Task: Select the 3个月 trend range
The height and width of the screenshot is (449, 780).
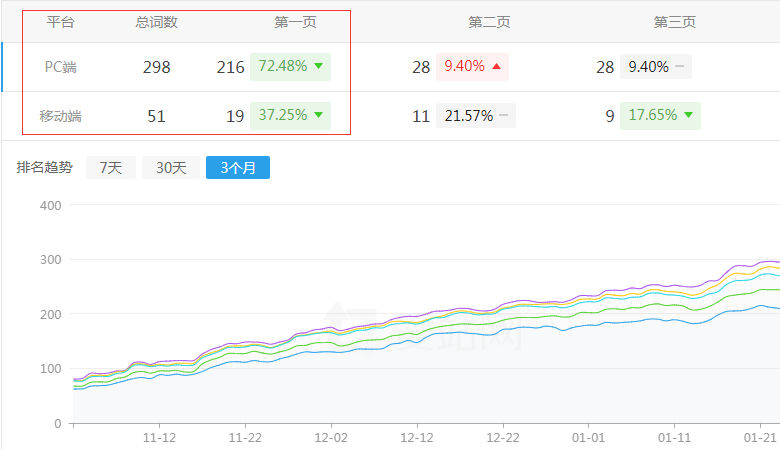Action: pos(238,168)
